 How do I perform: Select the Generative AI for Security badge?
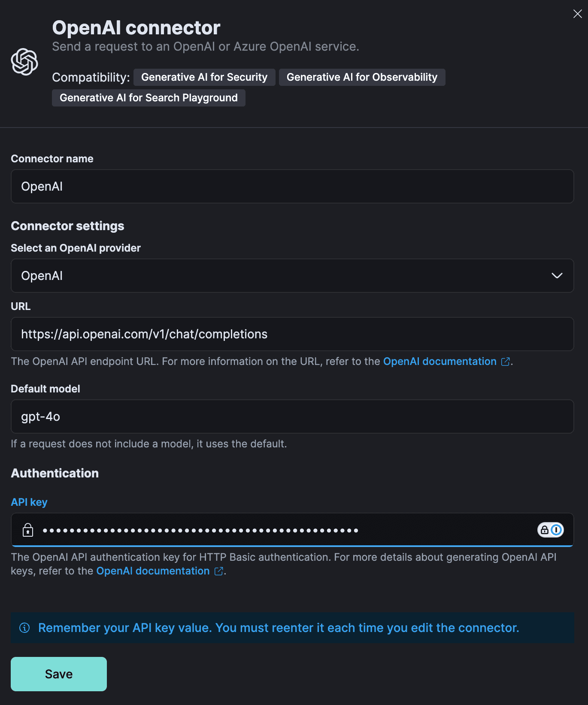click(204, 77)
